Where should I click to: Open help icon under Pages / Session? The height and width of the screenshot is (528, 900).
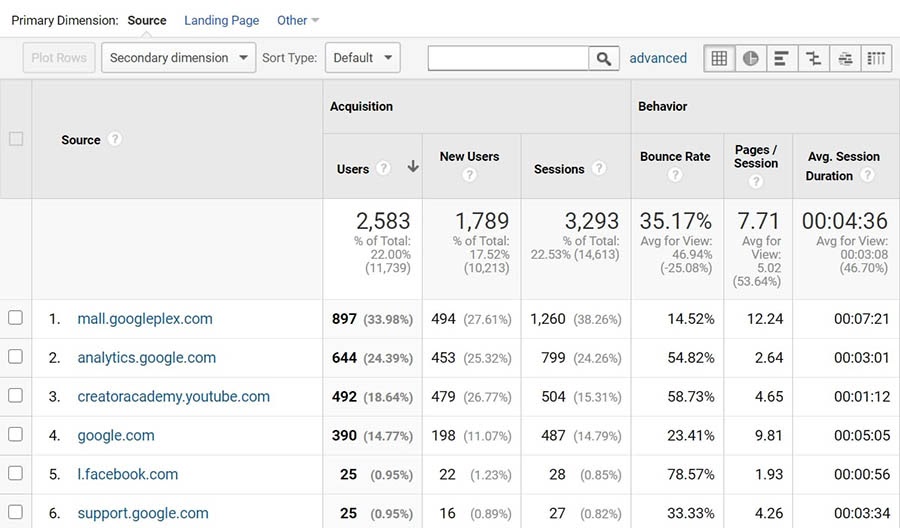(x=756, y=181)
